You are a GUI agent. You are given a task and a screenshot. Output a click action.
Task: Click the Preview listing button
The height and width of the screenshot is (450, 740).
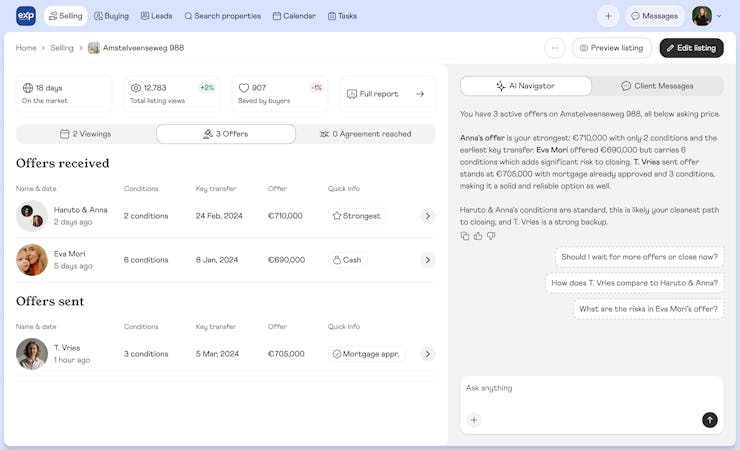point(611,48)
